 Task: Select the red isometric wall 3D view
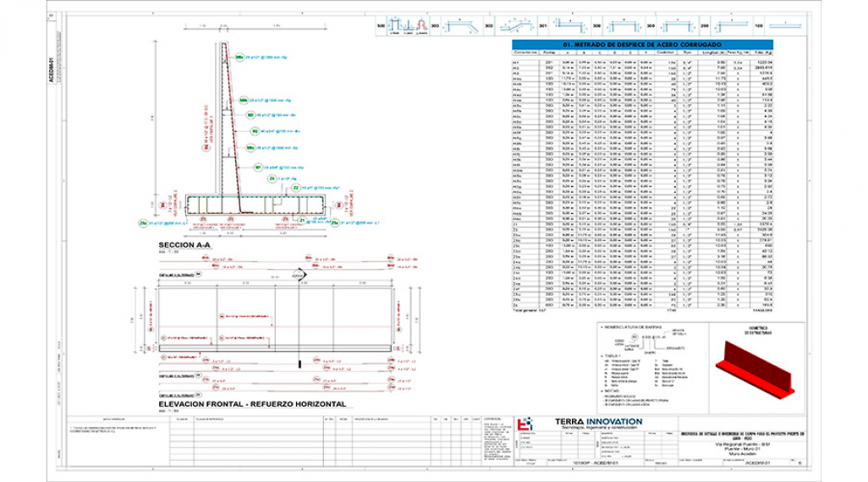pyautogui.click(x=756, y=369)
